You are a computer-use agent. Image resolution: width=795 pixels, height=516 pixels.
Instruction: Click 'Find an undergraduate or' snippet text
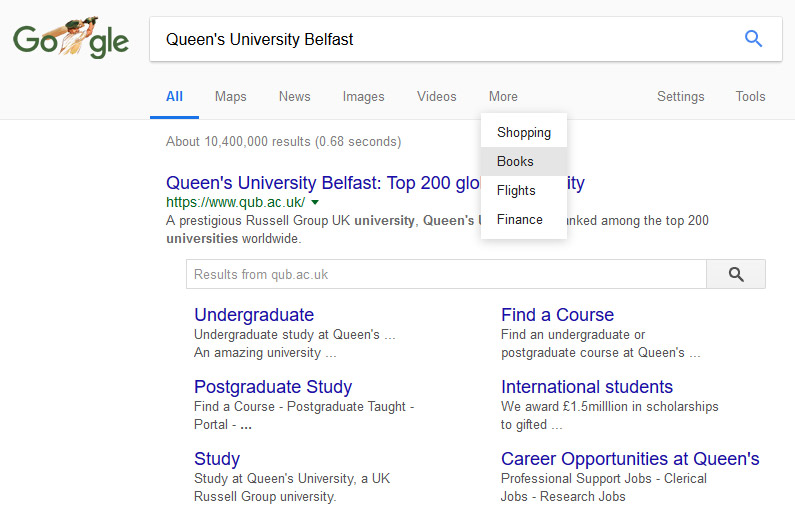tap(573, 335)
